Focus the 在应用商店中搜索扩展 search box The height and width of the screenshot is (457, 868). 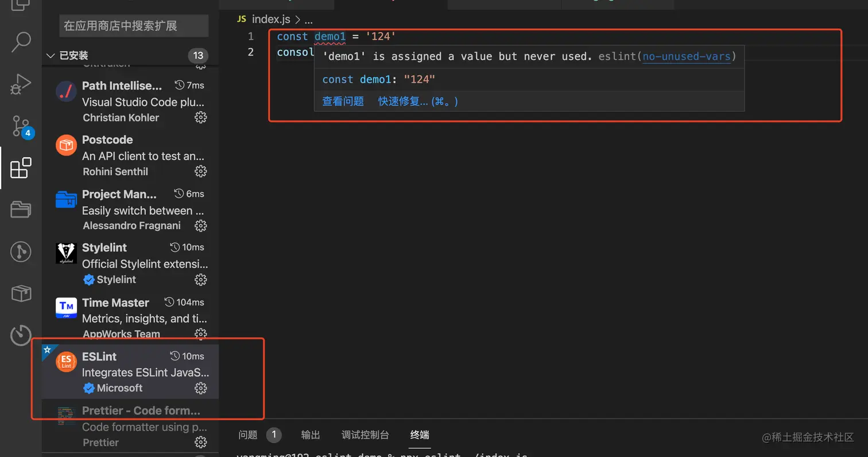(x=134, y=26)
